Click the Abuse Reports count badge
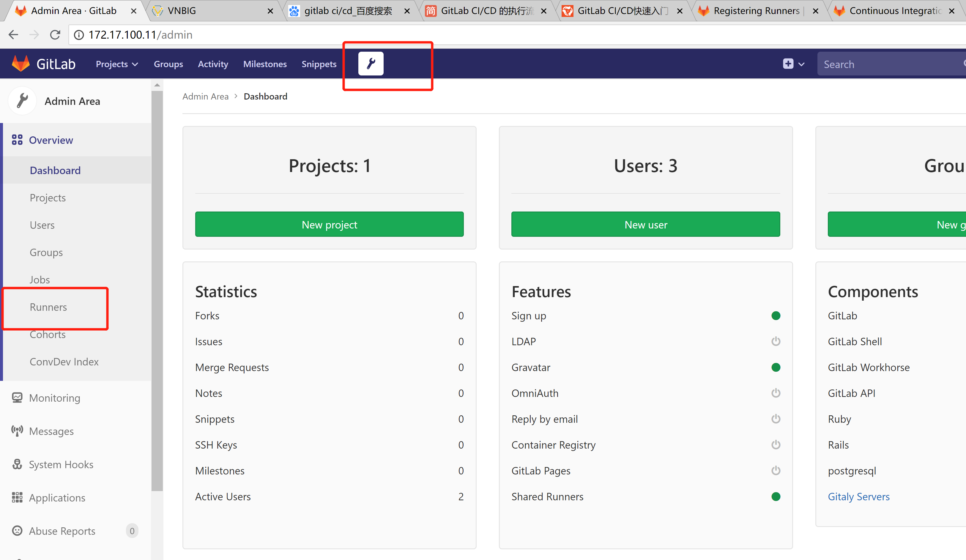Viewport: 966px width, 560px height. click(132, 531)
